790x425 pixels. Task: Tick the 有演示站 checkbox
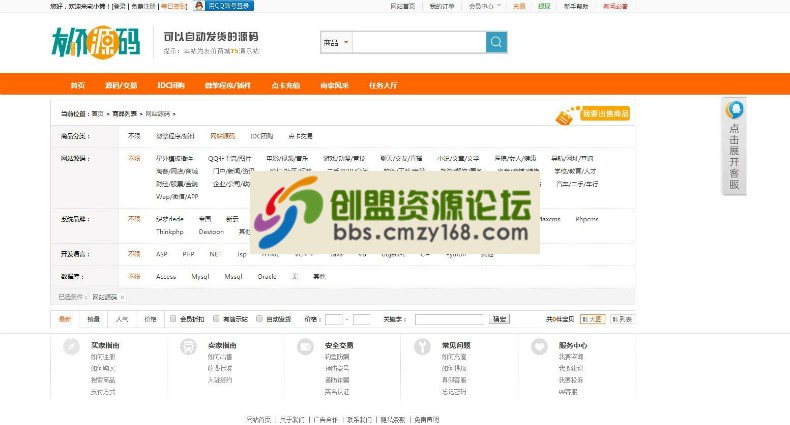click(x=216, y=319)
